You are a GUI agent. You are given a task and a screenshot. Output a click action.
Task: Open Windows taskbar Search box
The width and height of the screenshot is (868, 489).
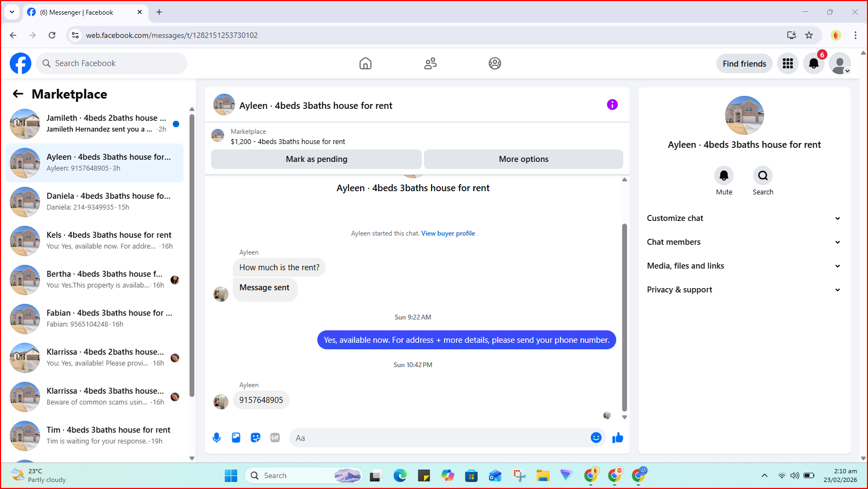(303, 475)
